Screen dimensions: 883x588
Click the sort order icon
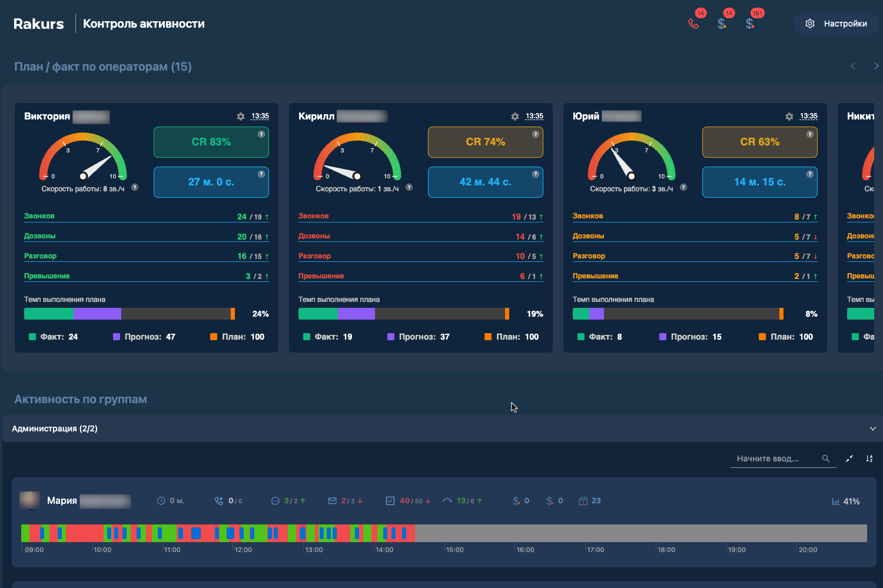tap(869, 459)
